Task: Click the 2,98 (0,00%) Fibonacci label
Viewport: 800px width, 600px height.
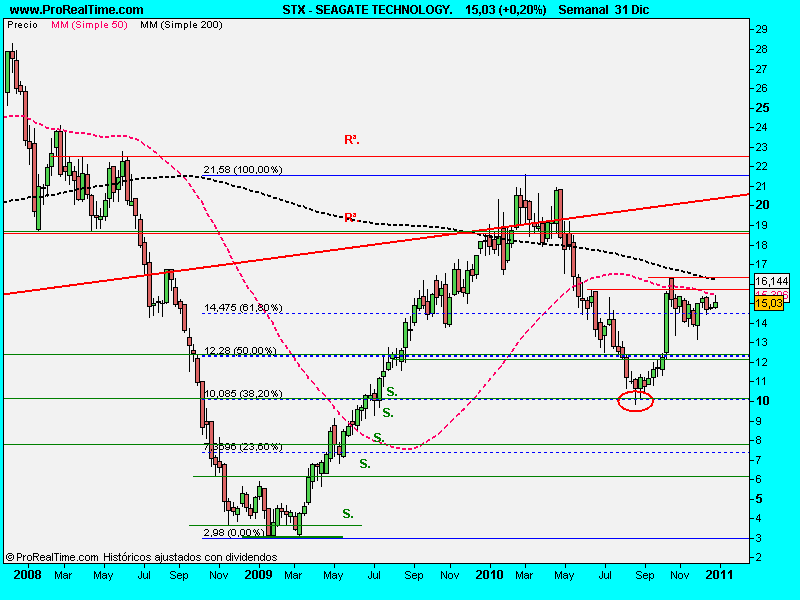Action: [x=233, y=532]
